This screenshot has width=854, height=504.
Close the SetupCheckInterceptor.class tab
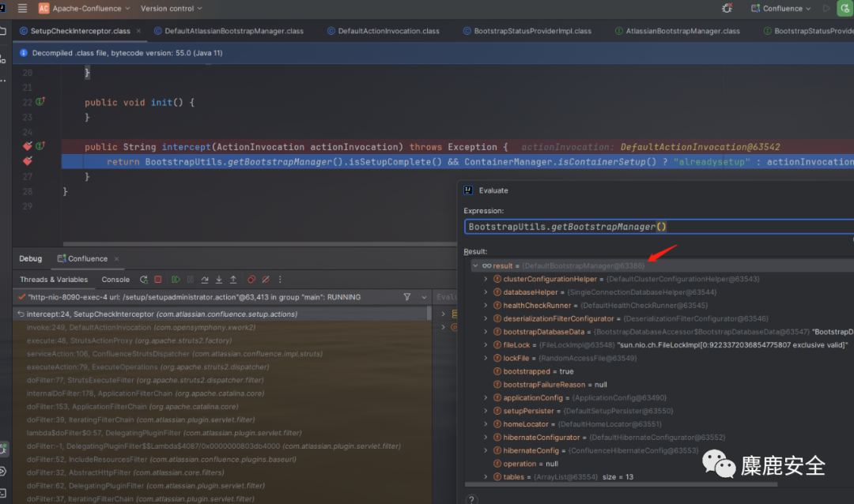click(x=138, y=31)
